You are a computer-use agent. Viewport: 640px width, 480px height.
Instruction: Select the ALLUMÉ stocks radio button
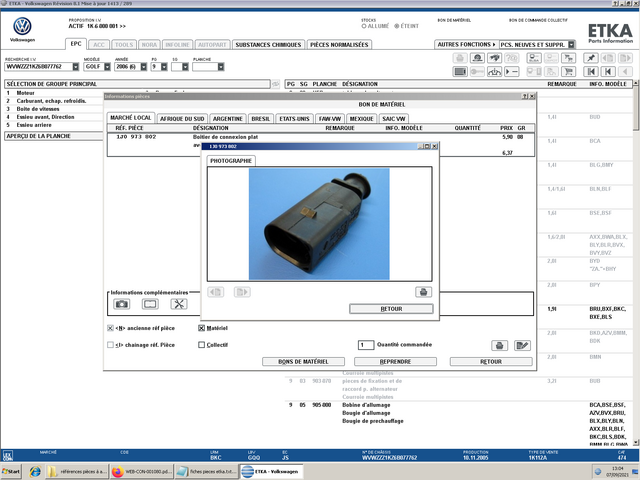[x=364, y=26]
